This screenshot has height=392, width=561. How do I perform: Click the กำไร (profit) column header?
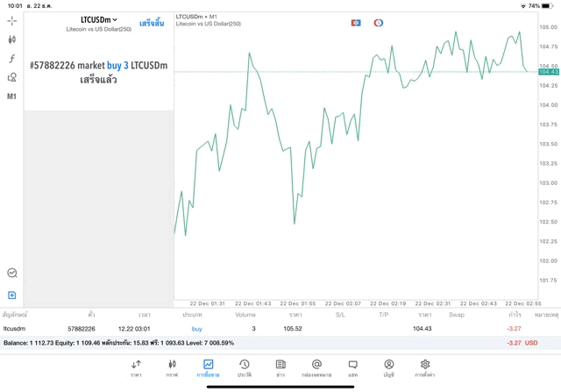coord(515,315)
